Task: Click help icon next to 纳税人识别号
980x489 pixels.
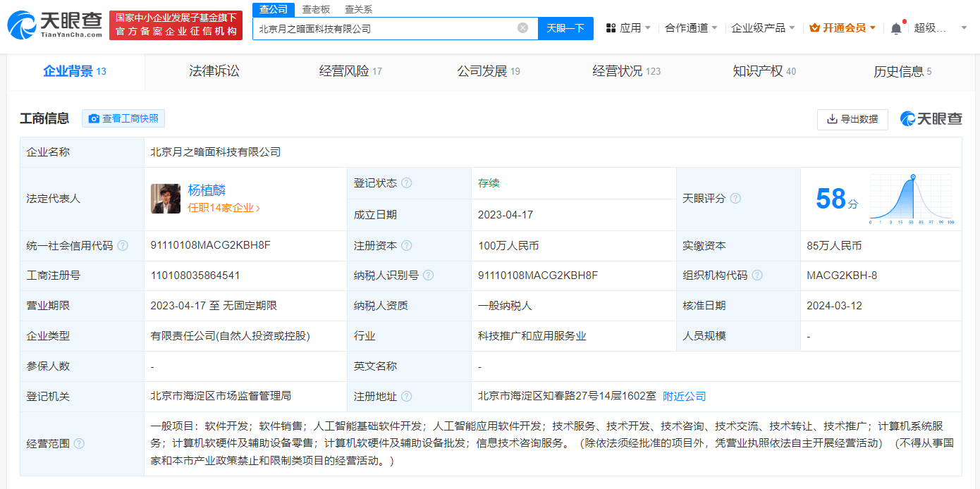Action: [428, 276]
